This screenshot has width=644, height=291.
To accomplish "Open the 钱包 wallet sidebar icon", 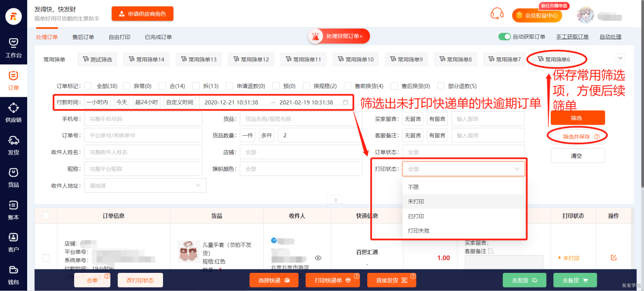I will pyautogui.click(x=13, y=275).
